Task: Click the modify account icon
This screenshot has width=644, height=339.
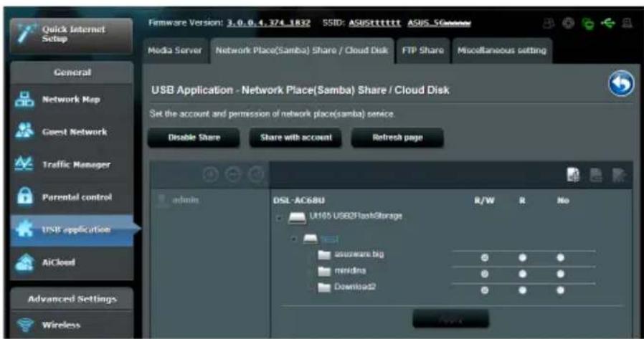Action: [x=256, y=175]
